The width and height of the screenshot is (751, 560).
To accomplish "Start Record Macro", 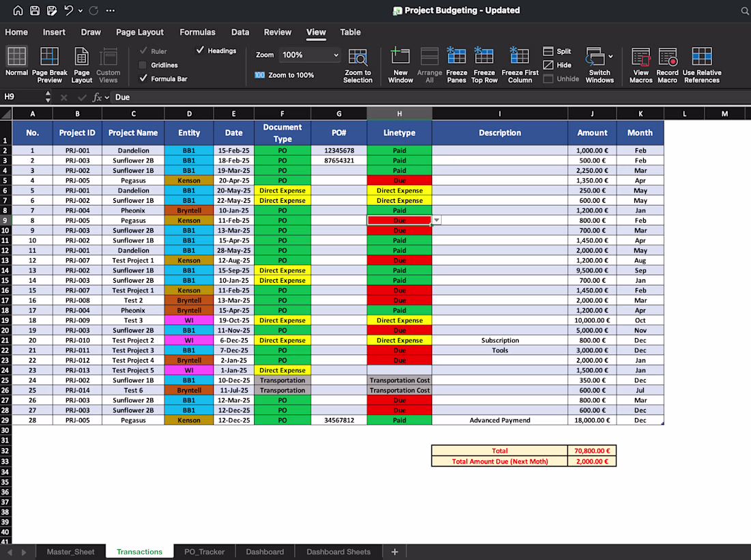I will [668, 65].
